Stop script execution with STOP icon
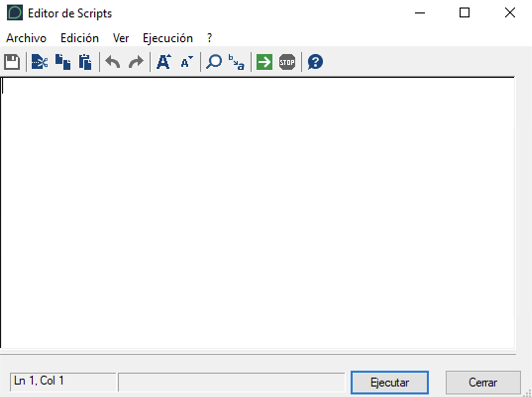Image resolution: width=532 pixels, height=397 pixels. 287,62
